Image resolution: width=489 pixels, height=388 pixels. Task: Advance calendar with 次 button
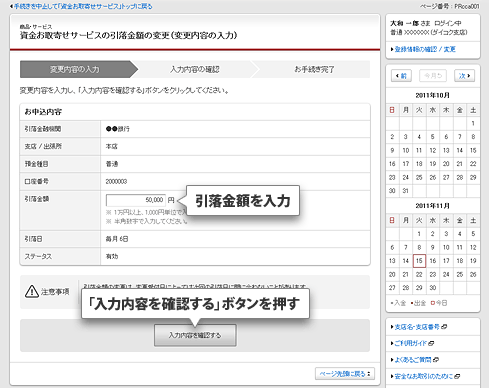464,76
